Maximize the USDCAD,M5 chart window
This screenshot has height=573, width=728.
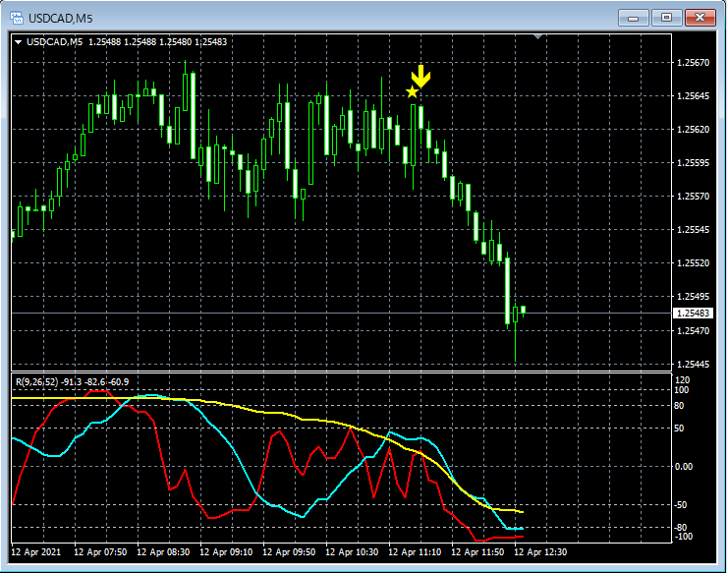667,17
